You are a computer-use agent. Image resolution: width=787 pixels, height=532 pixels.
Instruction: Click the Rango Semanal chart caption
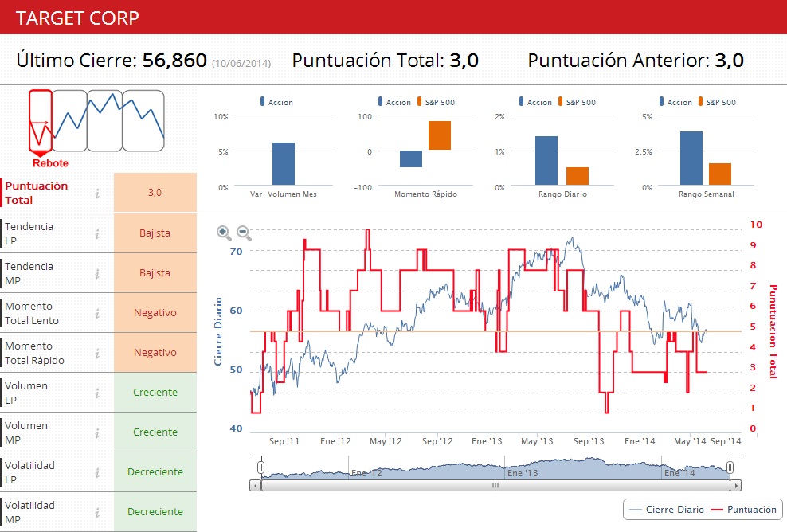(707, 194)
